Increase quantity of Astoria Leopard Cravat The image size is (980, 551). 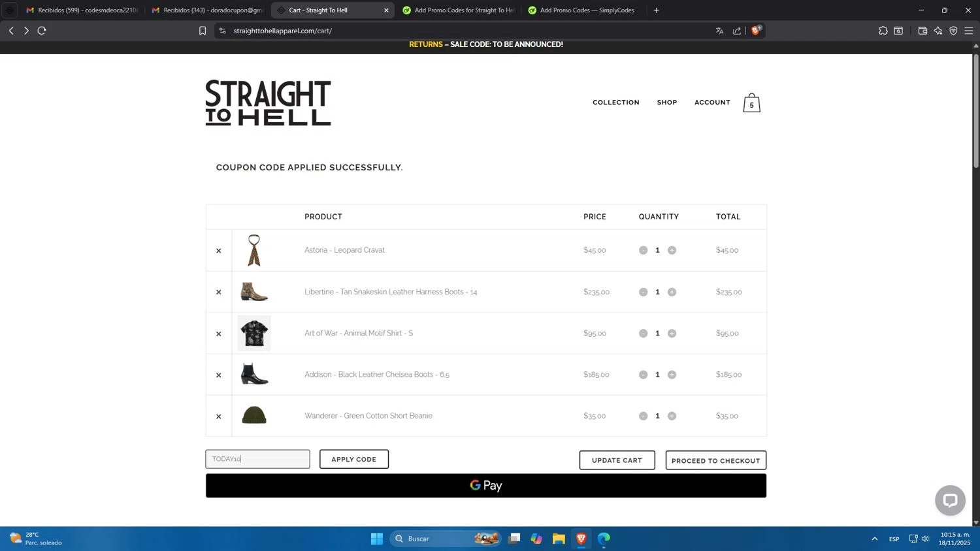[672, 250]
